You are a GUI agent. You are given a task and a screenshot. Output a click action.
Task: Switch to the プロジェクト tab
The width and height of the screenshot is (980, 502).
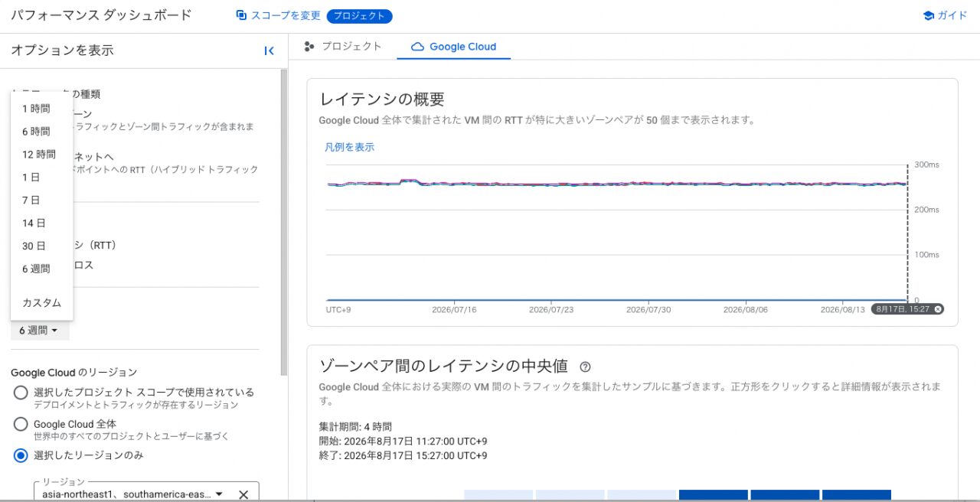(342, 47)
